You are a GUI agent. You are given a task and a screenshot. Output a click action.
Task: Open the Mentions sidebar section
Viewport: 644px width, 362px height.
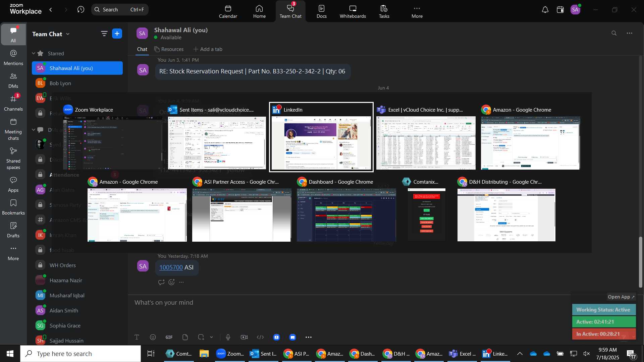point(13,58)
